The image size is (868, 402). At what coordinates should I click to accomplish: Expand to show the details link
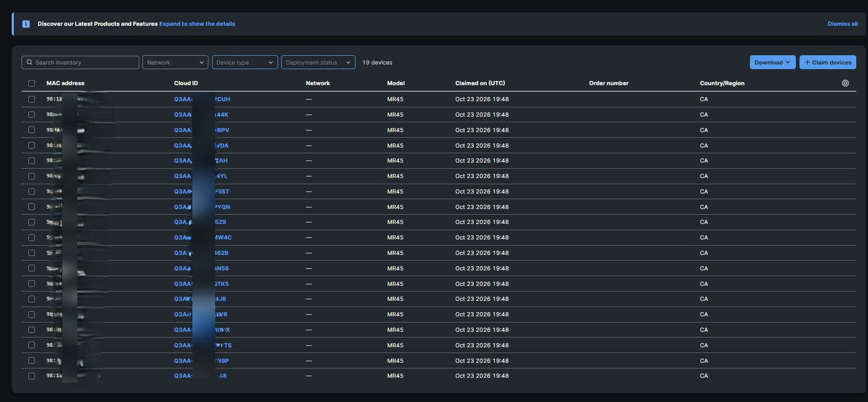click(197, 24)
